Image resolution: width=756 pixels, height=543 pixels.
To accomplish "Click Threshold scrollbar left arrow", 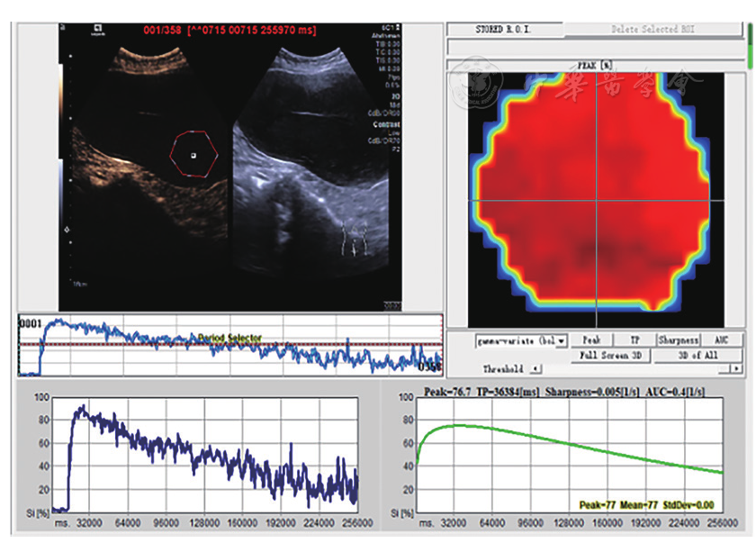I will pos(534,369).
